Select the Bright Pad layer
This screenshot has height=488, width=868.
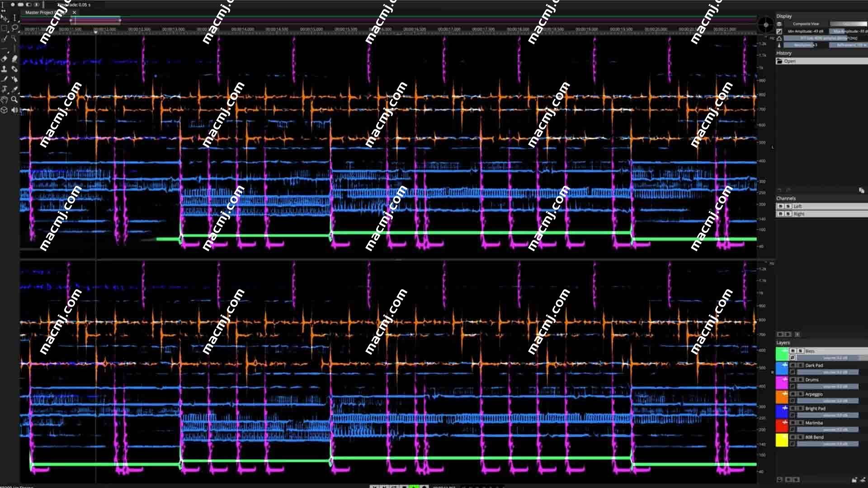[x=815, y=408]
